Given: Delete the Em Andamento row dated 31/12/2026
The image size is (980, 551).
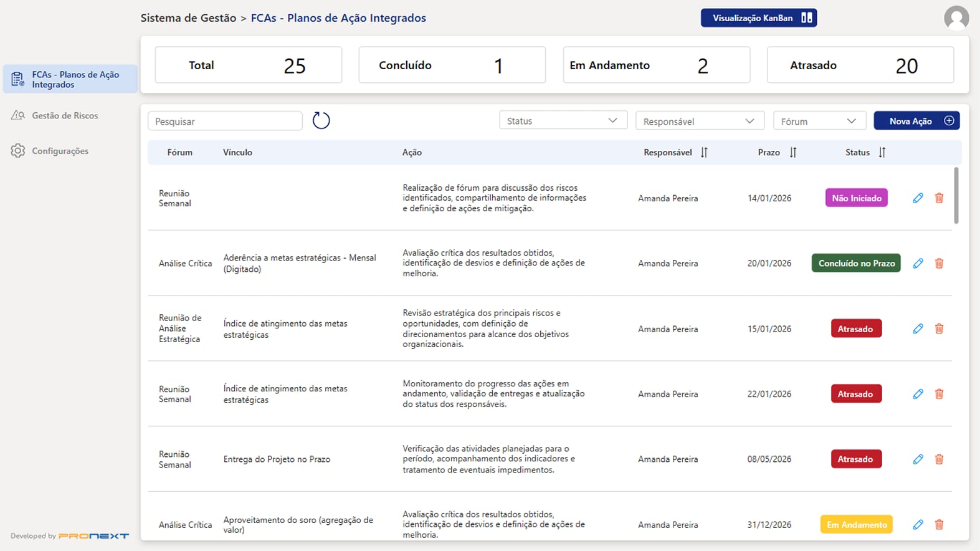Looking at the screenshot, I should pyautogui.click(x=939, y=525).
